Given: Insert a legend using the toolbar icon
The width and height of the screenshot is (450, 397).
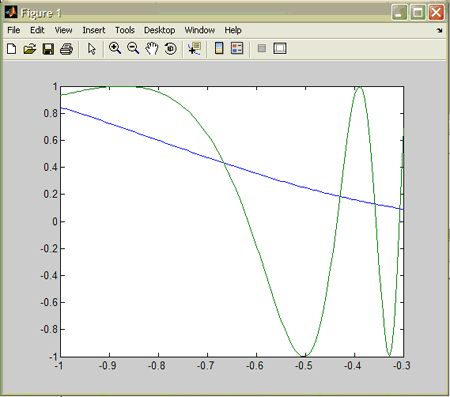Looking at the screenshot, I should click(x=237, y=49).
